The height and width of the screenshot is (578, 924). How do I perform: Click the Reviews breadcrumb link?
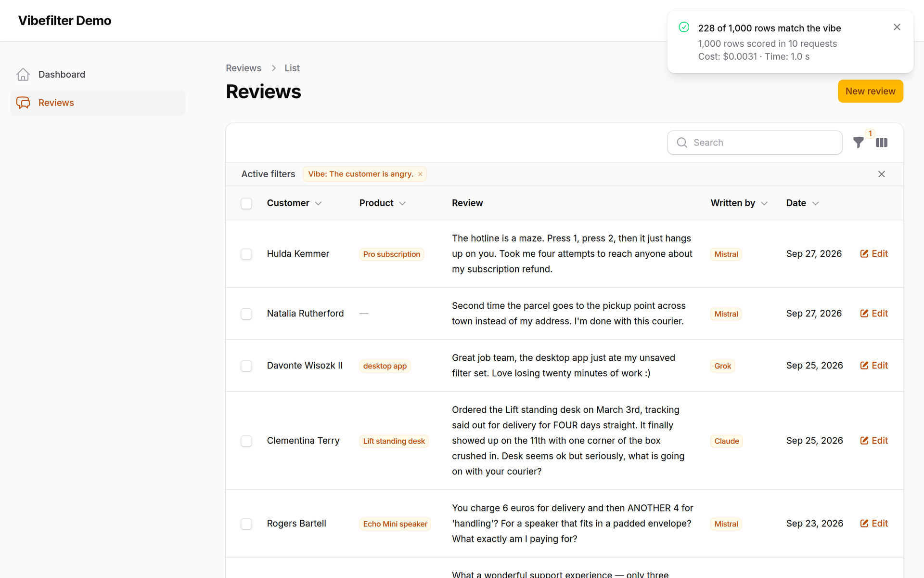tap(244, 68)
